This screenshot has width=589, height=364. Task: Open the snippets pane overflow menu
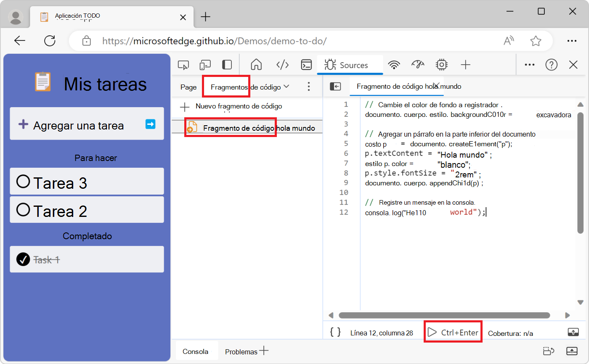tap(309, 86)
